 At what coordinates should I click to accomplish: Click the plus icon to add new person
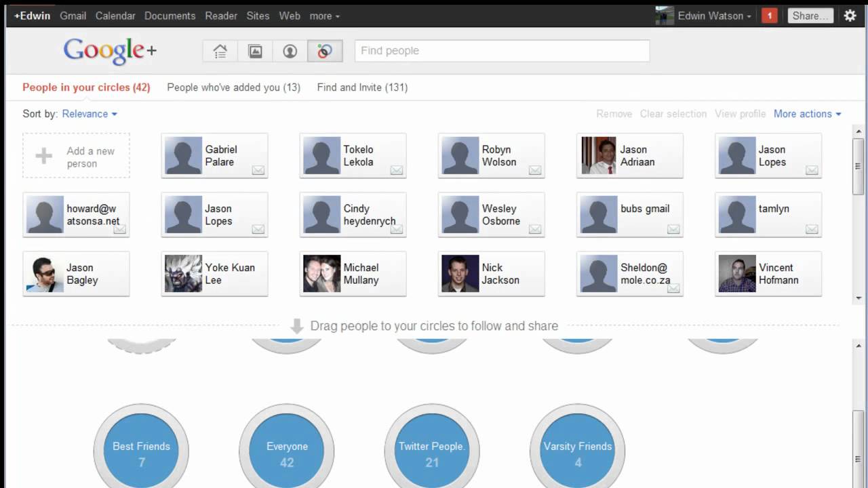[x=44, y=156]
